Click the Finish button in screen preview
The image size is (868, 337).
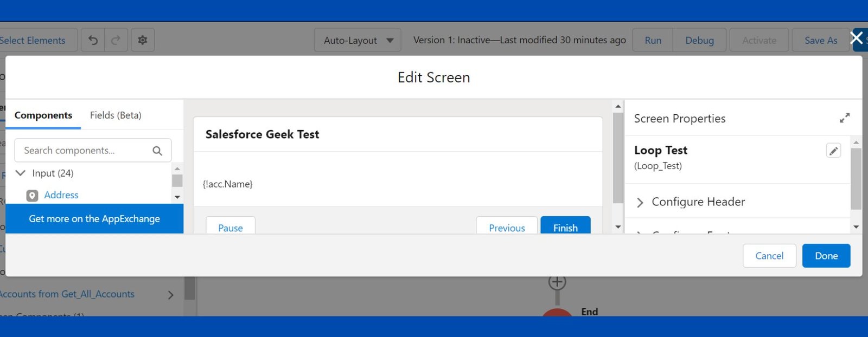click(x=565, y=228)
